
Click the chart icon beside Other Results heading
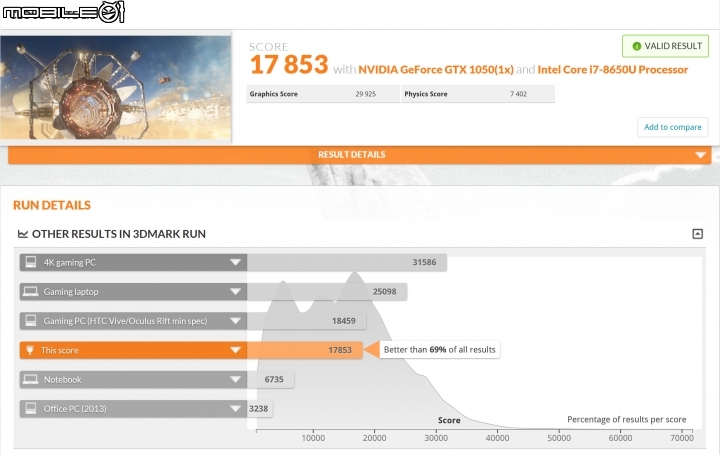[x=22, y=234]
